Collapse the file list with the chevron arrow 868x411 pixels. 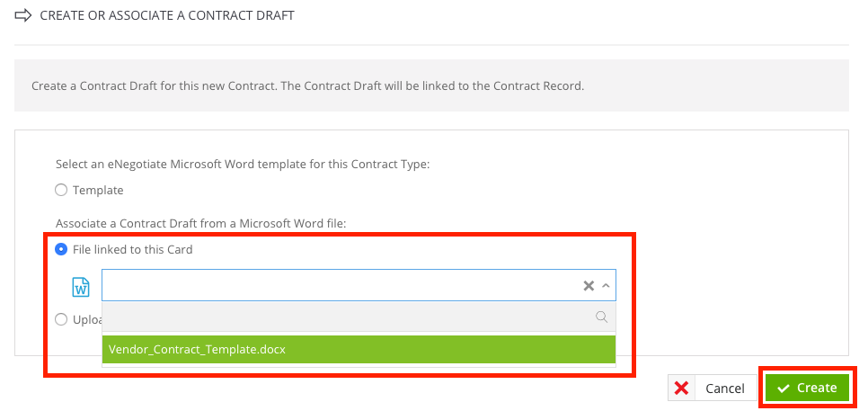coord(606,286)
